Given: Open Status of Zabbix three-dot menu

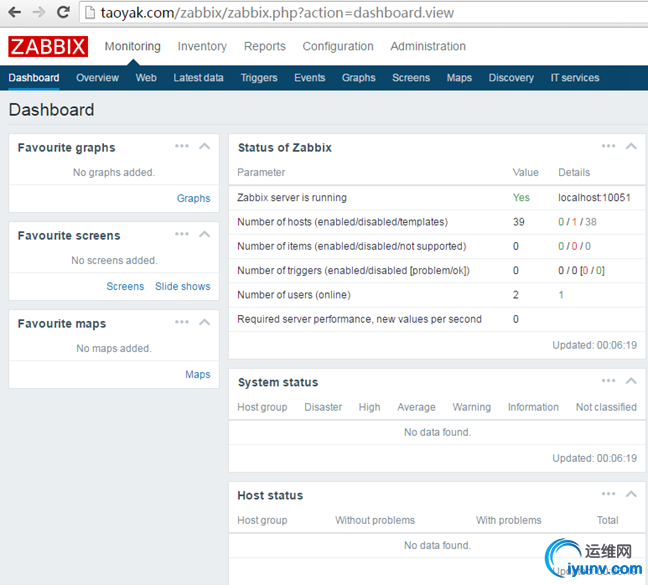Looking at the screenshot, I should pos(608,146).
